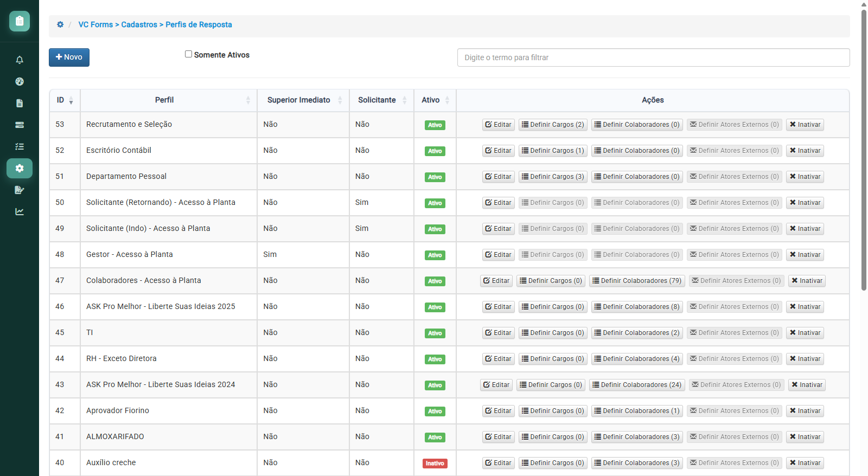Open notifications bell in sidebar

tap(20, 60)
